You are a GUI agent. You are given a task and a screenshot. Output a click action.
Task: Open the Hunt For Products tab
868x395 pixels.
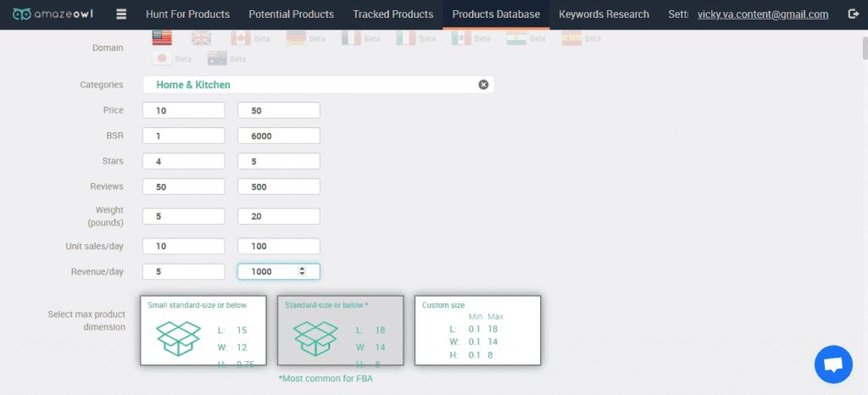187,14
